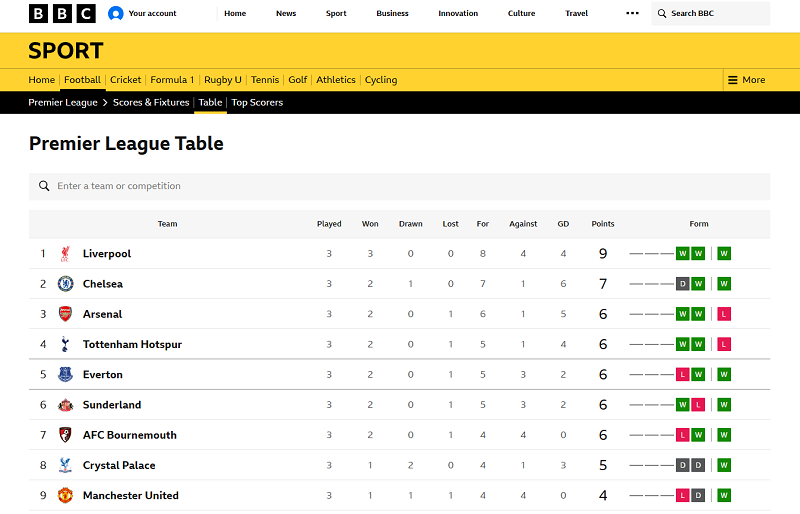Select the Golf sport tab
Viewport: 800px width, 514px height.
pos(297,80)
